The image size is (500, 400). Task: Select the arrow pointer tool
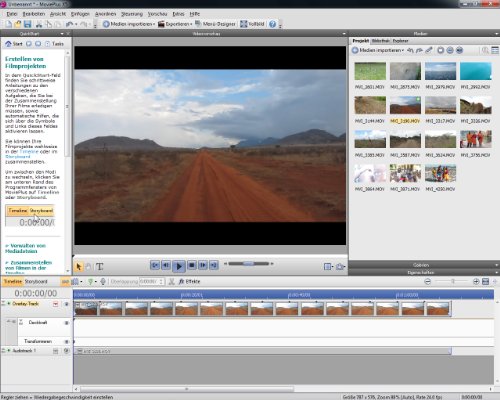(79, 267)
